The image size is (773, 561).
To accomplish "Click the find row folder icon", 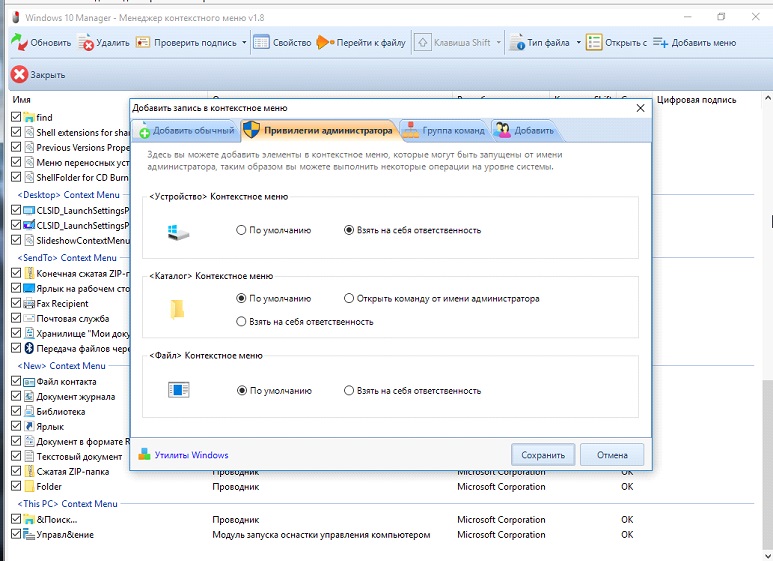I will click(x=29, y=117).
